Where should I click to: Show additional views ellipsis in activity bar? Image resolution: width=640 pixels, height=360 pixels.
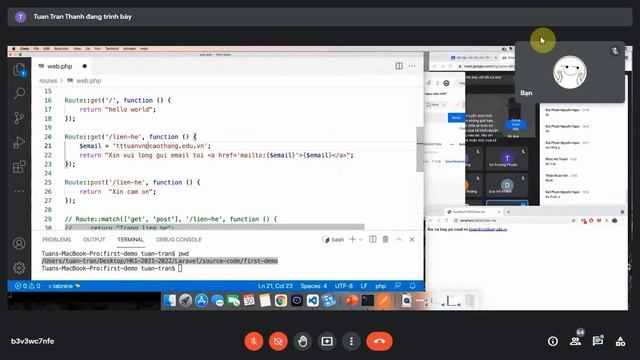pyautogui.click(x=19, y=191)
